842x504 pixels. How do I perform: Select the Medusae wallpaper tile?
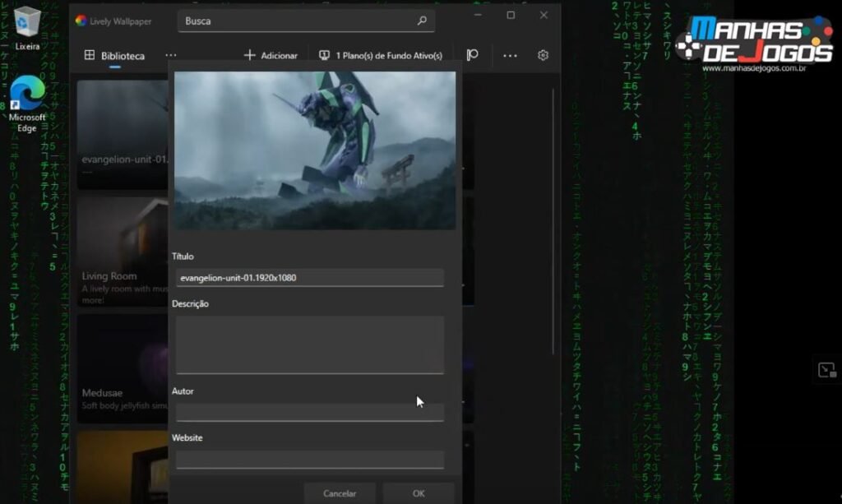pos(123,368)
